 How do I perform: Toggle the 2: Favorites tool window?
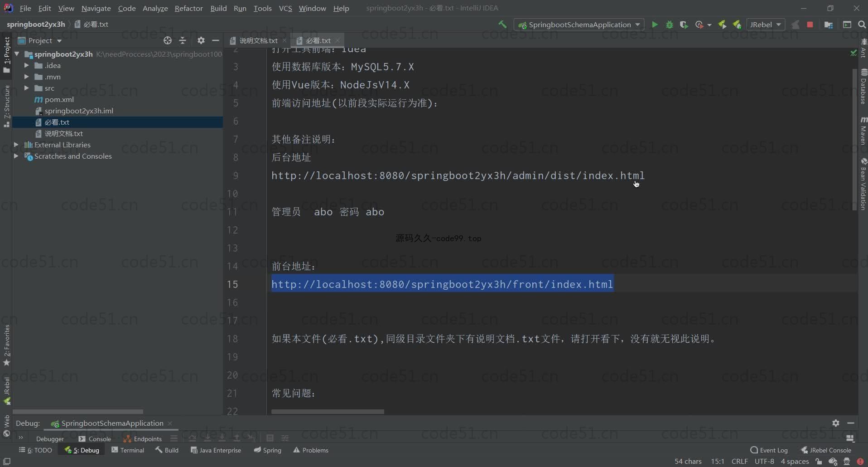click(x=6, y=345)
